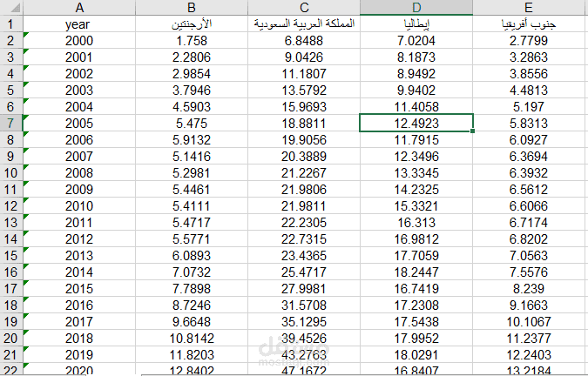This screenshot has height=376, width=588.
Task: Select column C header
Action: [x=304, y=8]
